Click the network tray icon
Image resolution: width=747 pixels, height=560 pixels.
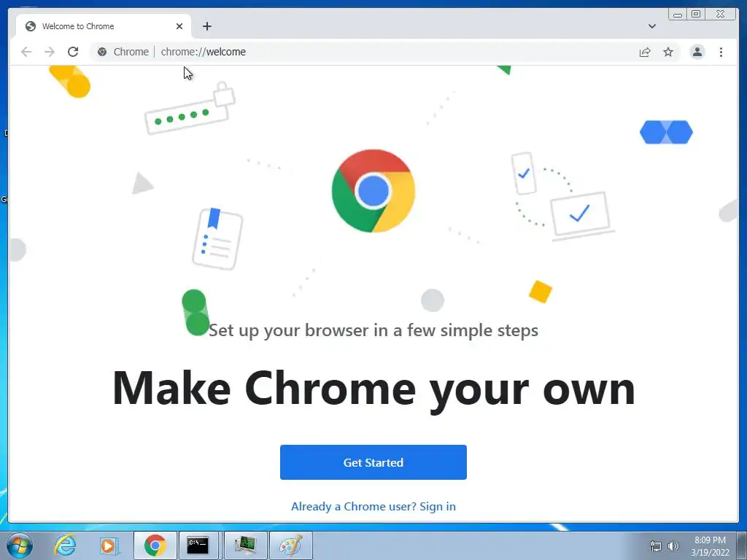point(656,545)
